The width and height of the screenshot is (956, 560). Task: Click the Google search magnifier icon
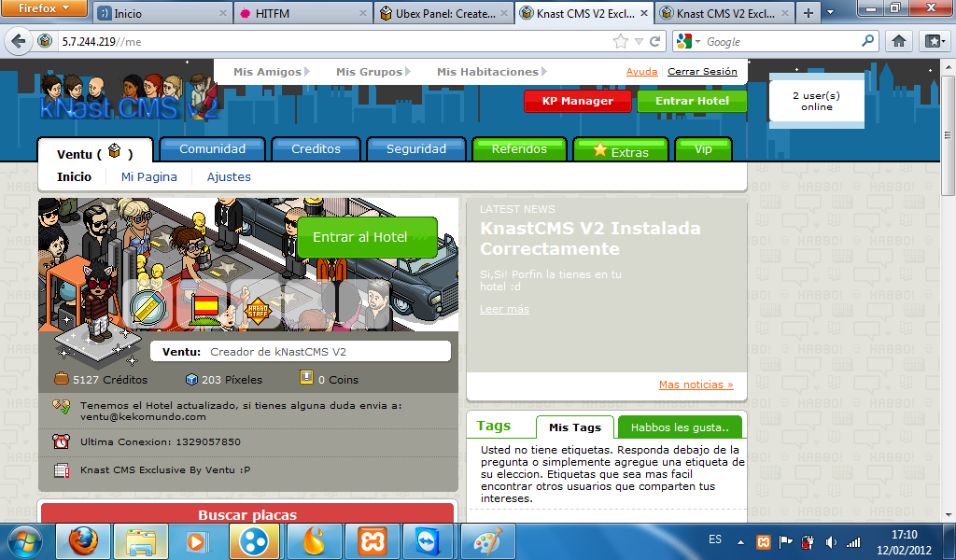867,41
